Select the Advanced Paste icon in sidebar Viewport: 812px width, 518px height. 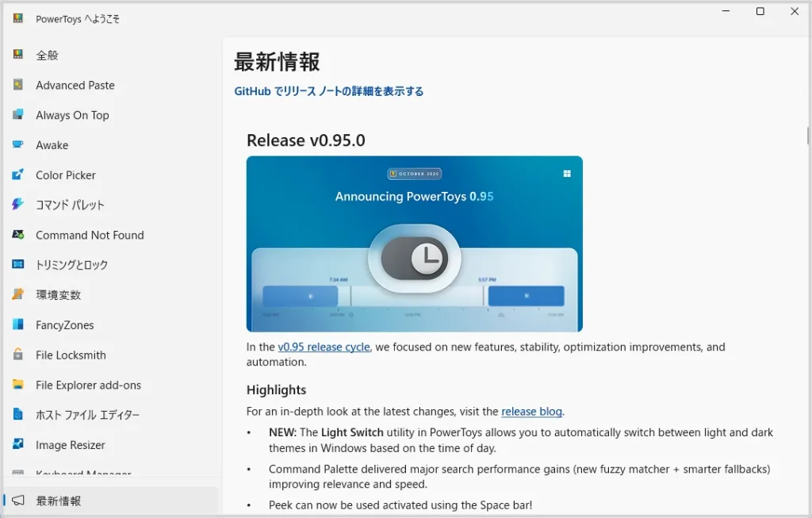[18, 85]
